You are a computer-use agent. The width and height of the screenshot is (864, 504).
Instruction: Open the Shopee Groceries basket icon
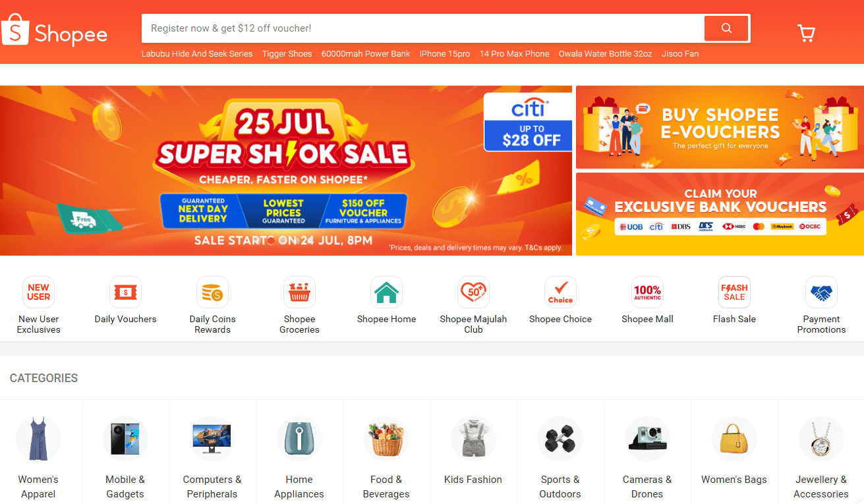tap(299, 292)
